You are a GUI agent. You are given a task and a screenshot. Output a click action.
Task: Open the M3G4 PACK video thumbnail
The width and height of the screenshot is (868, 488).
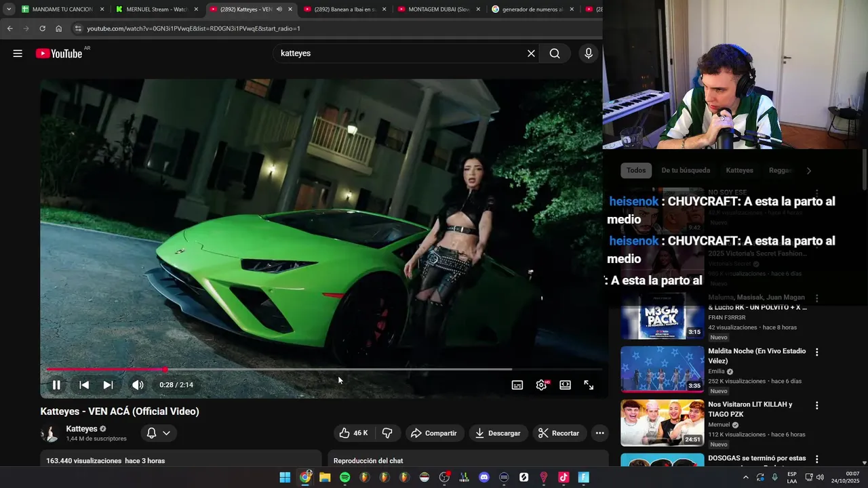[x=663, y=317]
